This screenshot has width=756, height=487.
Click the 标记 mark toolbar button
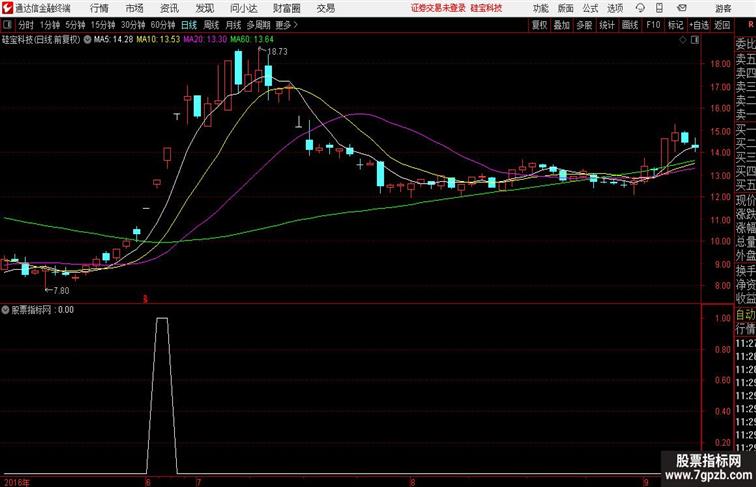675,25
